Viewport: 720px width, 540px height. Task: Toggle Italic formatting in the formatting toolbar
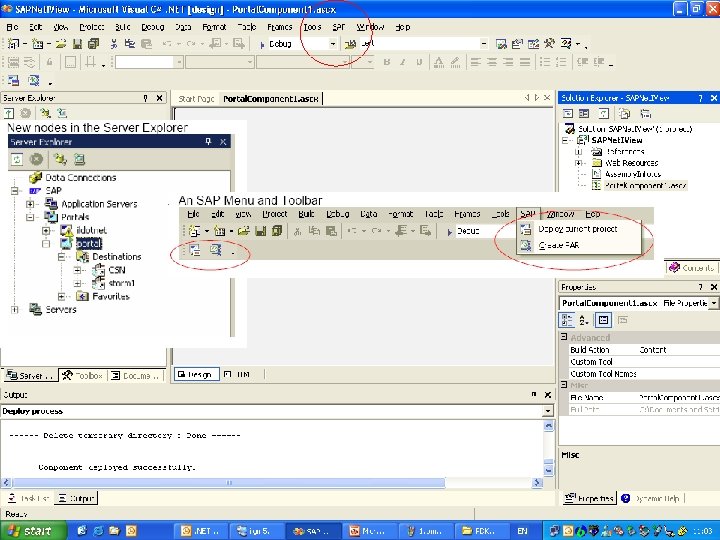403,62
